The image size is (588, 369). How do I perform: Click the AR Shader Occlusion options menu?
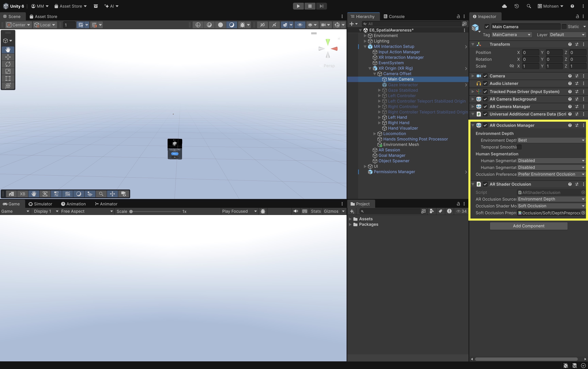(583, 184)
